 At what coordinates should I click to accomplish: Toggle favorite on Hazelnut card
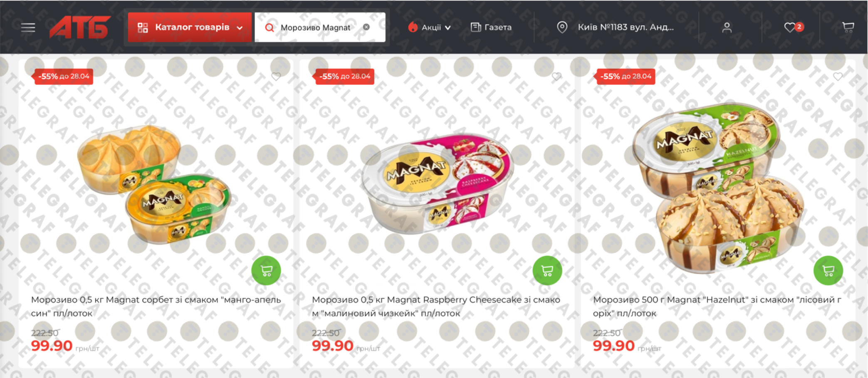(x=838, y=77)
